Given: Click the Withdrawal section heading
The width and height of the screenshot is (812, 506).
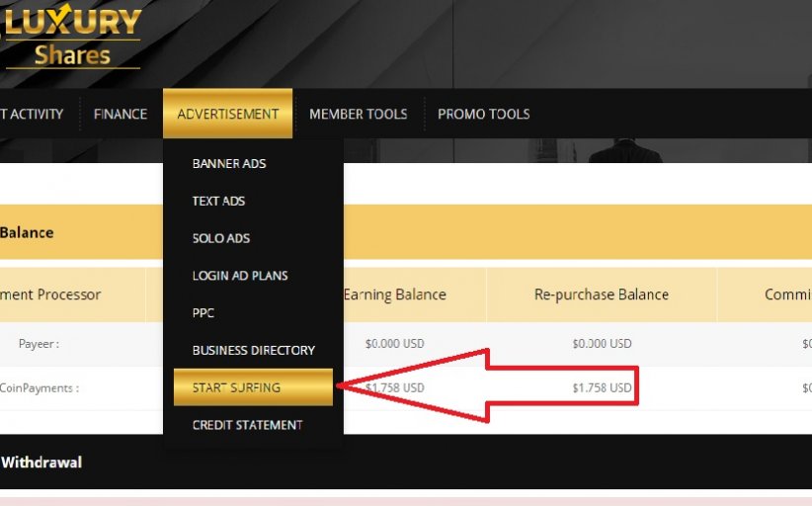Looking at the screenshot, I should (41, 463).
